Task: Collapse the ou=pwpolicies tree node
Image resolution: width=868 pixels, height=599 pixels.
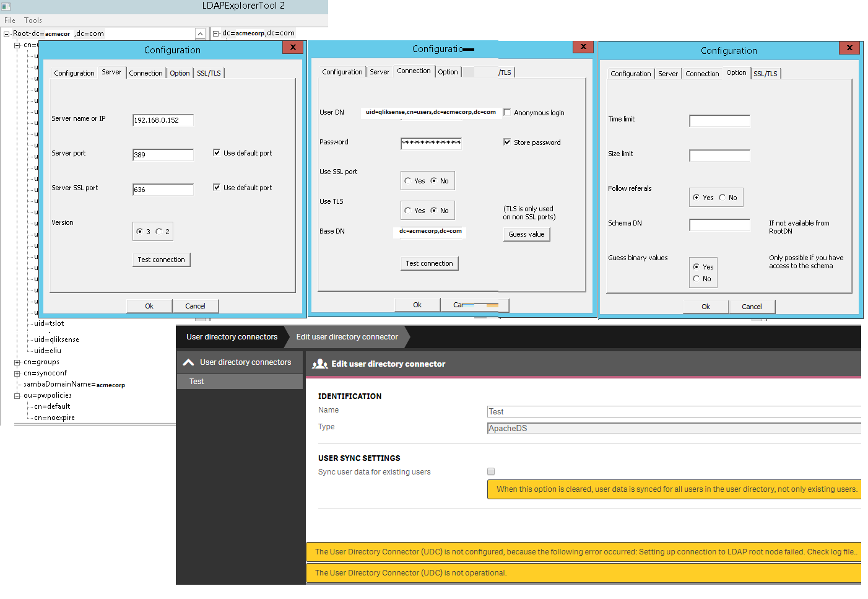Action: [x=17, y=396]
